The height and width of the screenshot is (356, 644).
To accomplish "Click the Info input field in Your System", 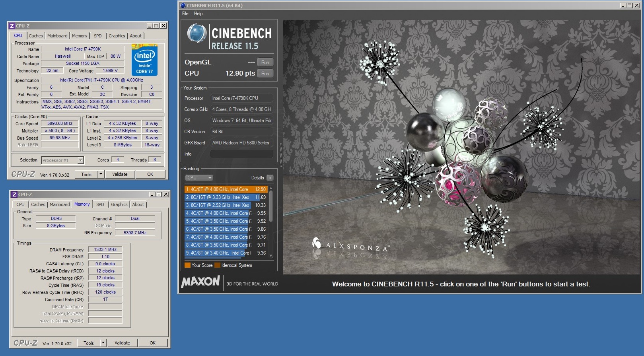I will [241, 154].
